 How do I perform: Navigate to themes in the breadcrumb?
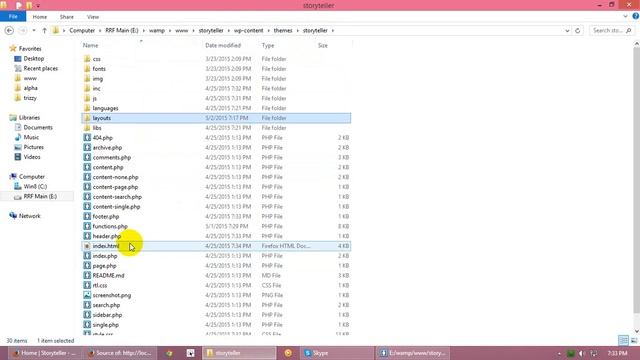coord(283,31)
